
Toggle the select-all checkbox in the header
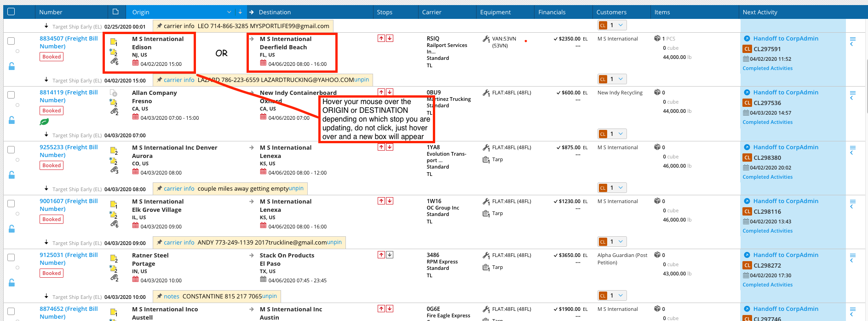point(11,12)
